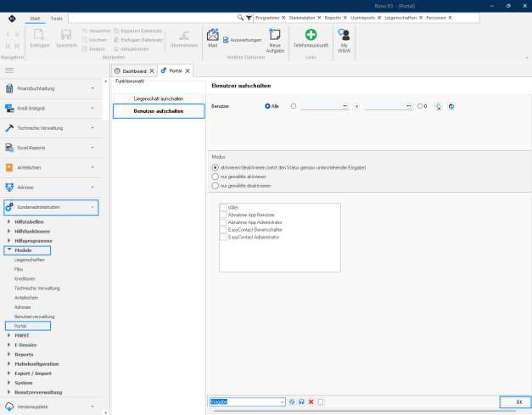Viewport: 532px width, 415px height.
Task: Close the Portal tab
Action: pyautogui.click(x=188, y=71)
